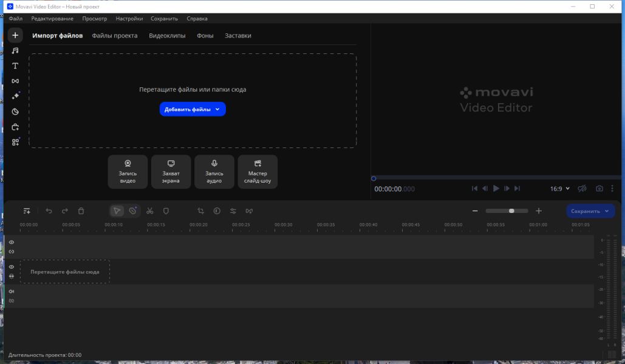The height and width of the screenshot is (364, 625).
Task: Skip to the end of the preview
Action: point(517,189)
